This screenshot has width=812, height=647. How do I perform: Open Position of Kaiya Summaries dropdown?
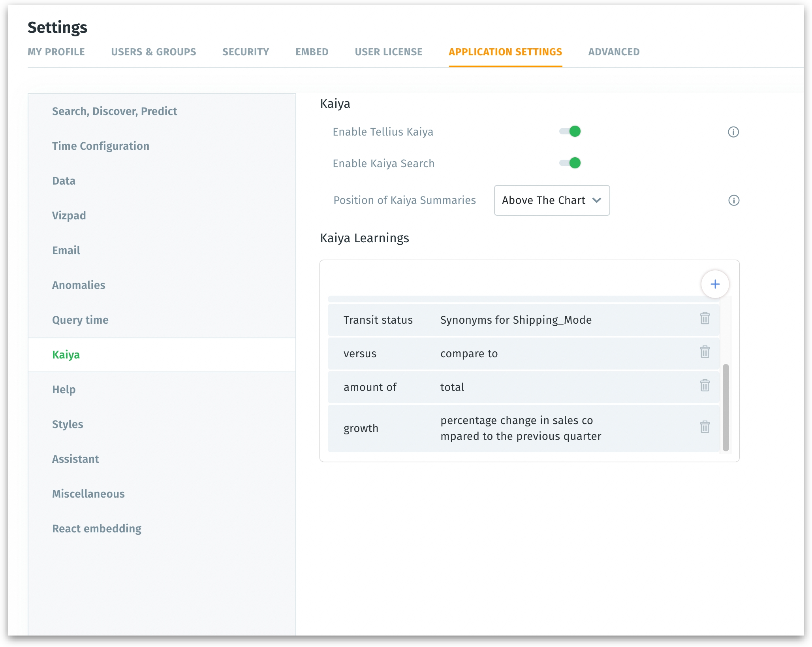click(551, 200)
